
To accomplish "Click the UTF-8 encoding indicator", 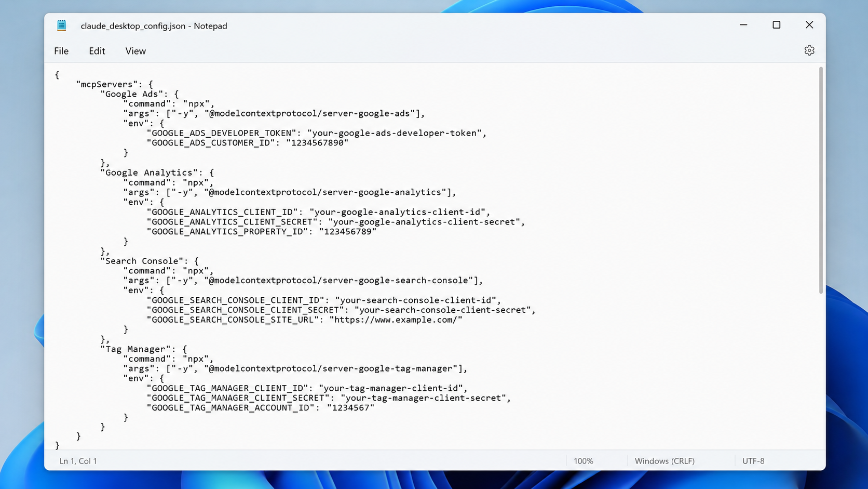I will [x=753, y=461].
